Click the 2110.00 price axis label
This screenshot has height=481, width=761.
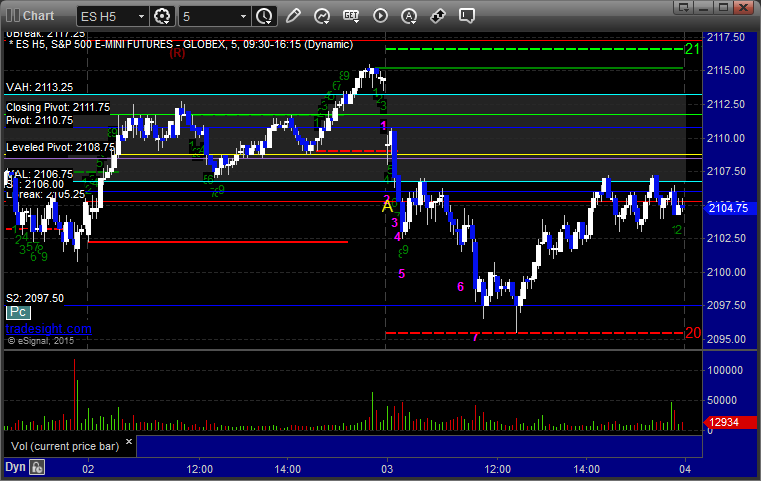(726, 138)
